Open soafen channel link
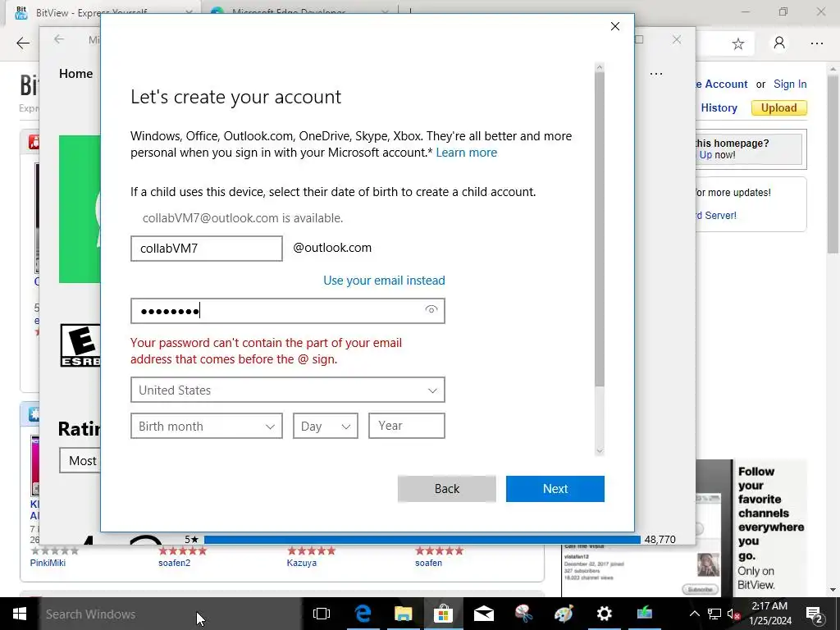The image size is (840, 630). pyautogui.click(x=428, y=563)
